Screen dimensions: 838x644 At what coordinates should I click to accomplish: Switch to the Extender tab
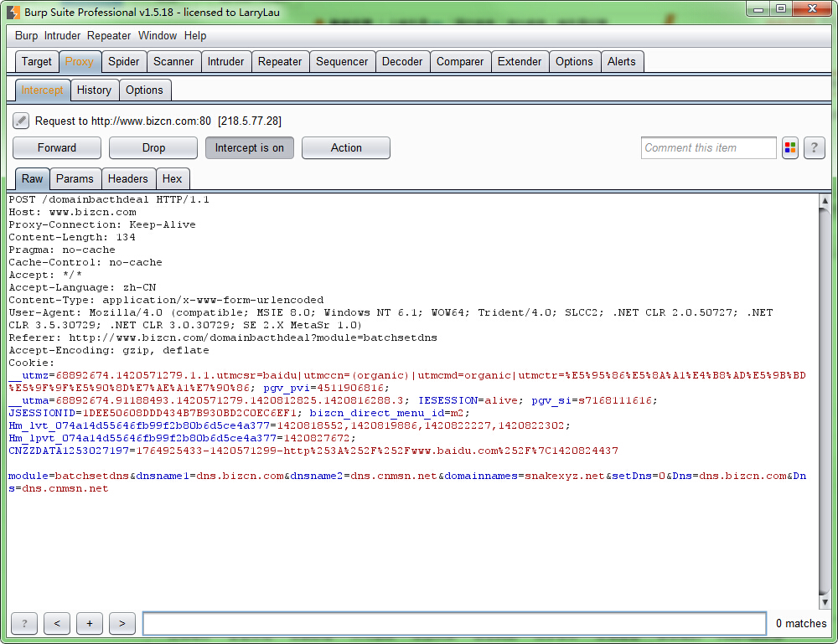pyautogui.click(x=519, y=61)
